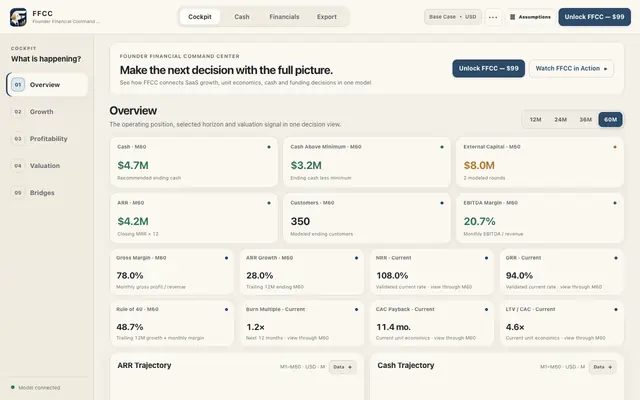This screenshot has width=640, height=400.
Task: Click the 05 badge beside Bridges
Action: coord(18,193)
